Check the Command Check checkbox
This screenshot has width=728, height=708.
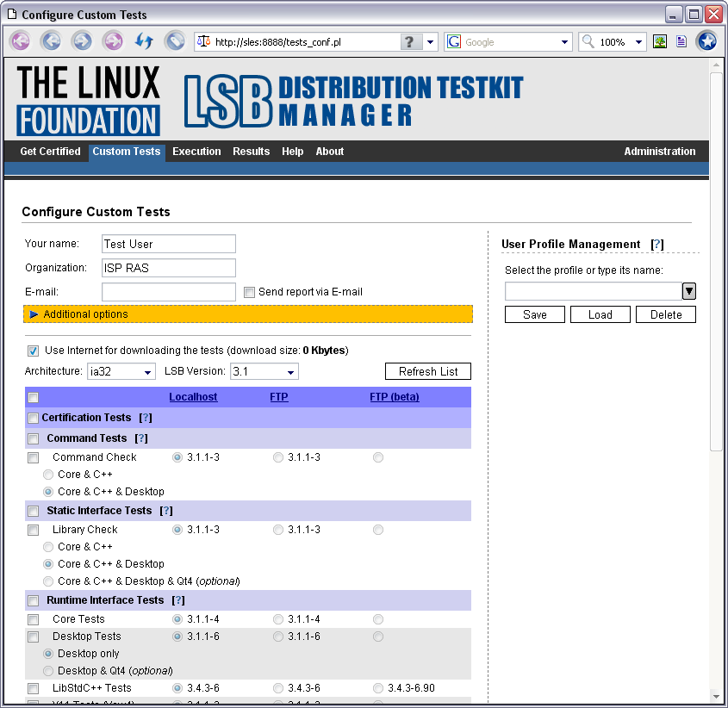click(33, 457)
